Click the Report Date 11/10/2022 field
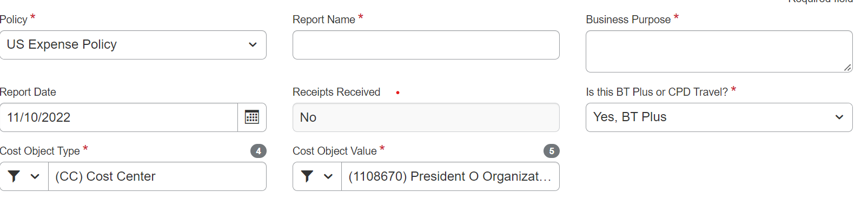 (x=119, y=117)
